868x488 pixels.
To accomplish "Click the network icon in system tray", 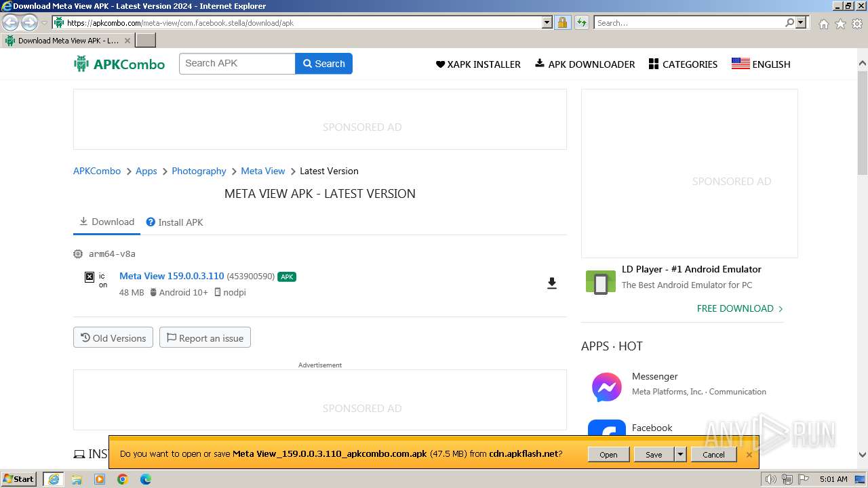I will (x=787, y=479).
